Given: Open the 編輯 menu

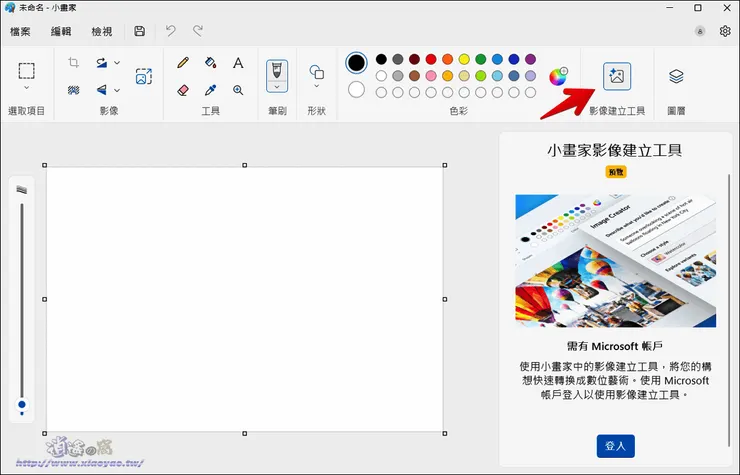Looking at the screenshot, I should (61, 32).
